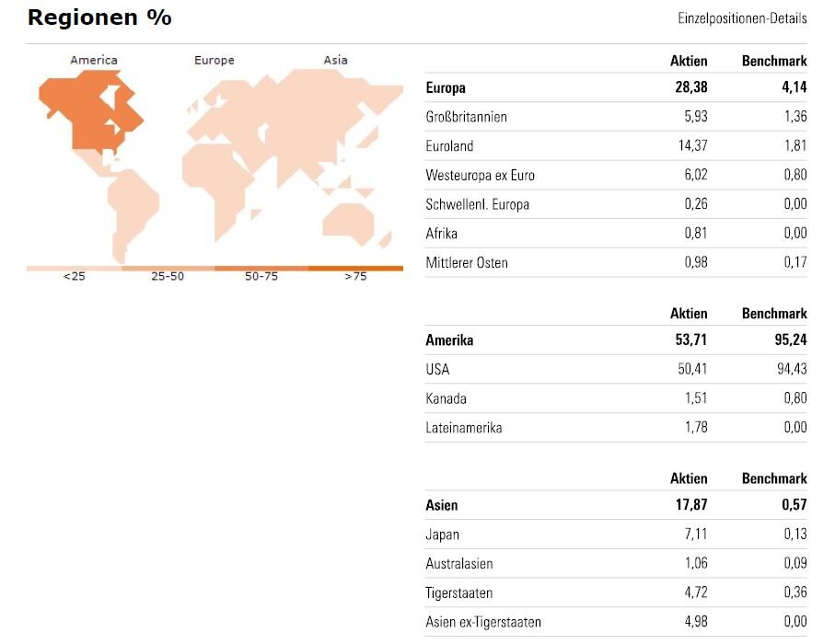Click the 50-75 legend color bar
835x644 pixels.
click(x=261, y=269)
